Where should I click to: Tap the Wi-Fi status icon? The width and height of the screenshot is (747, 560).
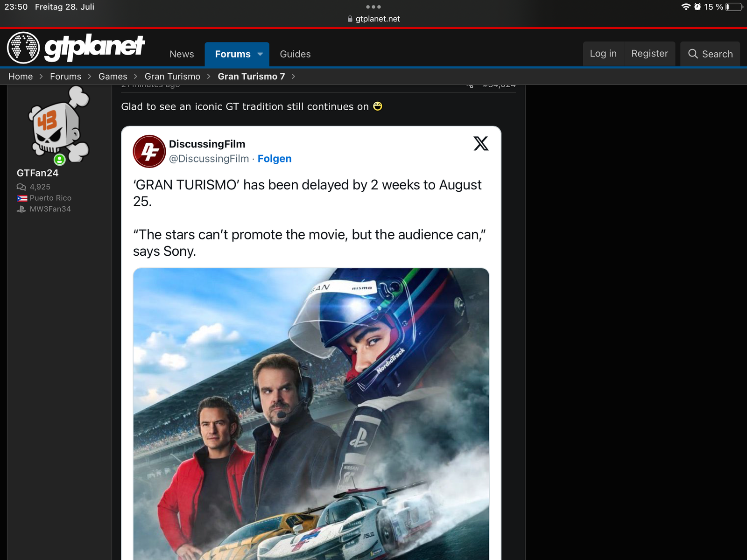point(686,7)
